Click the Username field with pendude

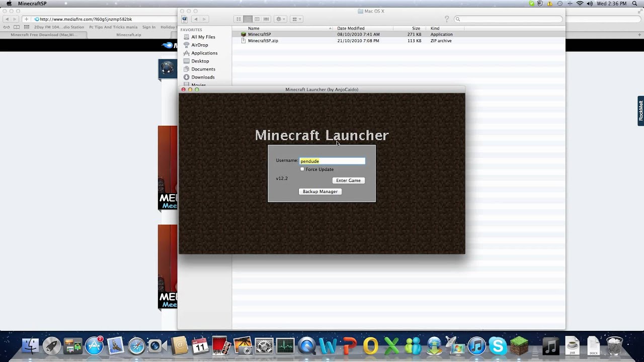[x=333, y=161]
